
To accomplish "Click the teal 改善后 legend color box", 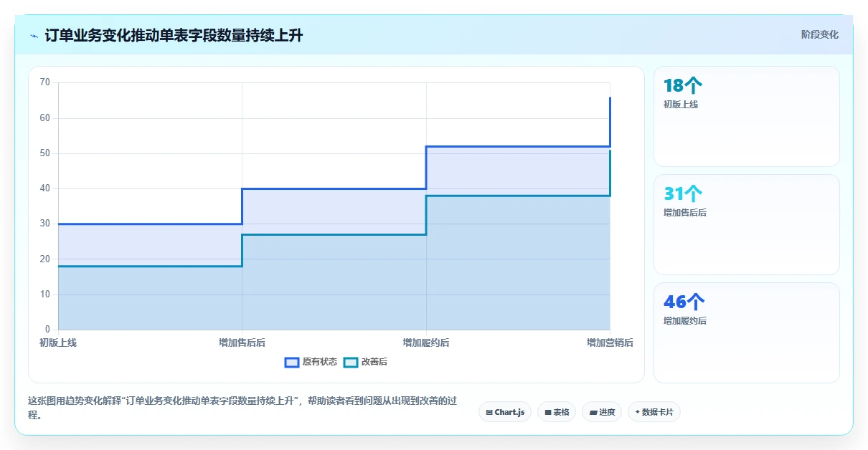I will 350,362.
